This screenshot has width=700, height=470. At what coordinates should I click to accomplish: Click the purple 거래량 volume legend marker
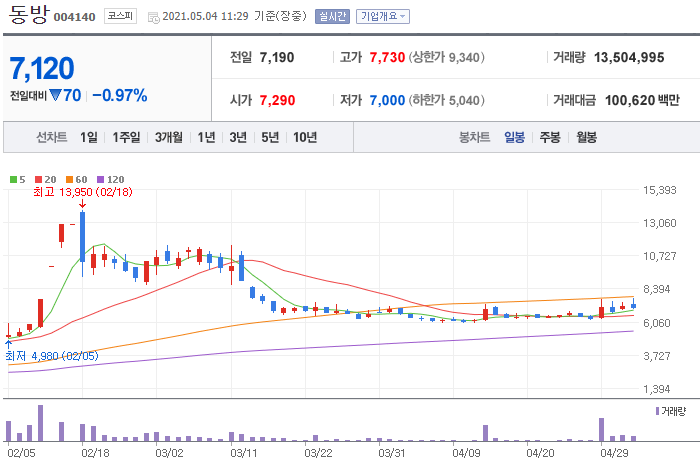click(657, 411)
